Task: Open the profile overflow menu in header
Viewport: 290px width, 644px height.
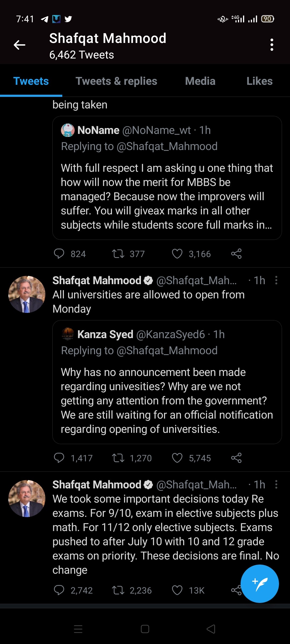Action: tap(272, 45)
